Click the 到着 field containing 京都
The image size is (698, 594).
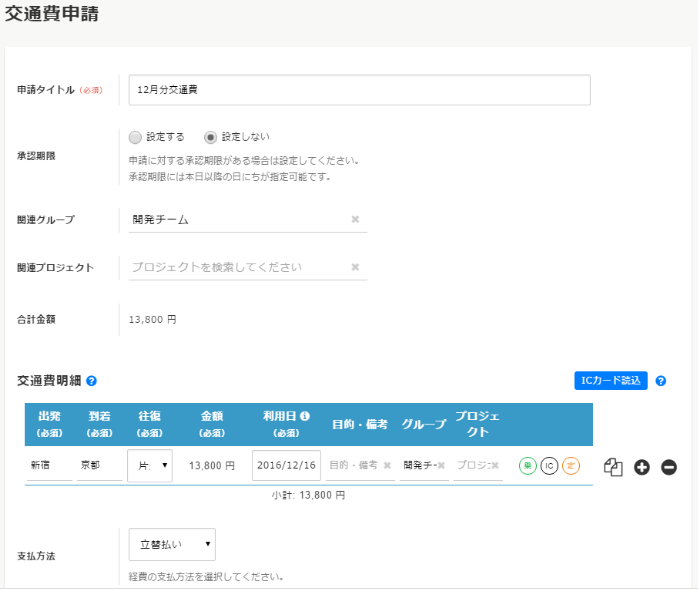[x=99, y=465]
